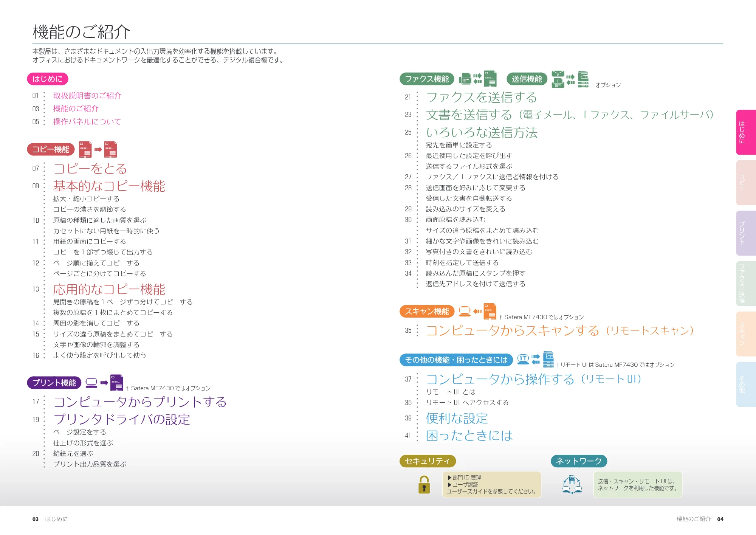Open いろいろな送信方法 heading
The width and height of the screenshot is (756, 535).
click(x=482, y=132)
